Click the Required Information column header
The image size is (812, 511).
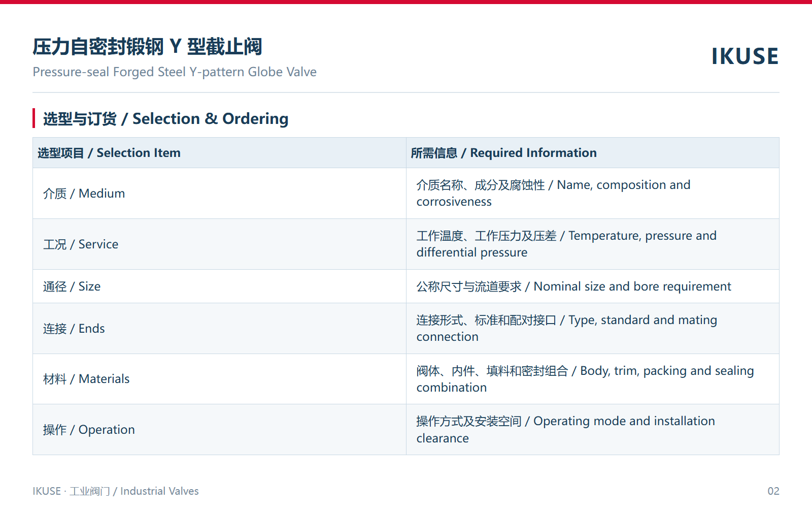click(x=593, y=153)
